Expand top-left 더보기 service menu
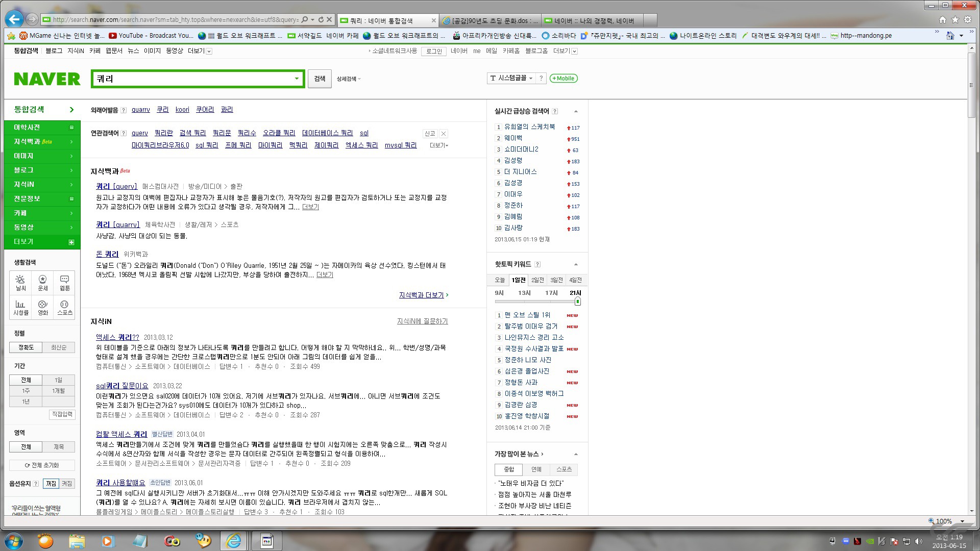The height and width of the screenshot is (551, 980). pyautogui.click(x=200, y=51)
